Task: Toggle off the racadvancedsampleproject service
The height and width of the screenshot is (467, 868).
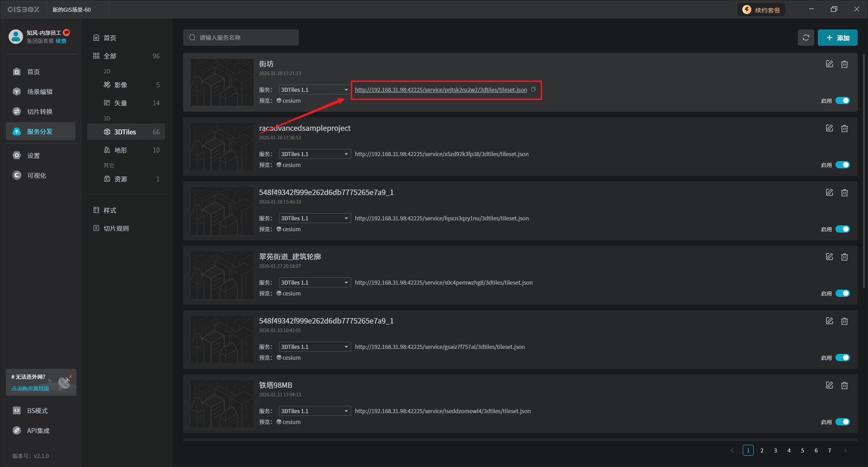Action: click(842, 165)
